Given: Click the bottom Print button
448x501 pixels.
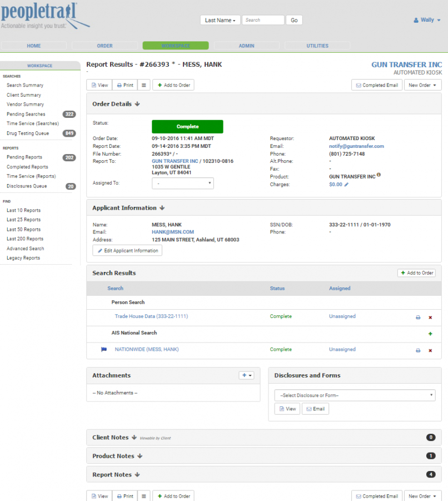Looking at the screenshot, I should (125, 496).
